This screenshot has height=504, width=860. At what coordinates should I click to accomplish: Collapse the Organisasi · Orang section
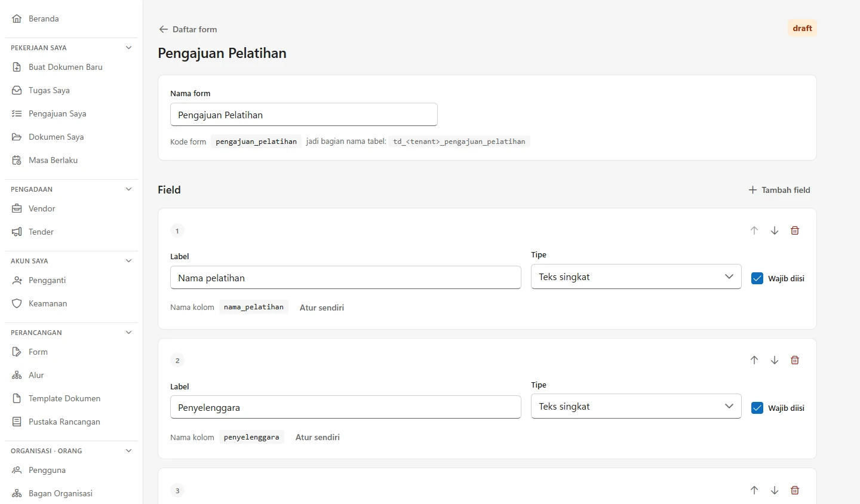coord(128,451)
